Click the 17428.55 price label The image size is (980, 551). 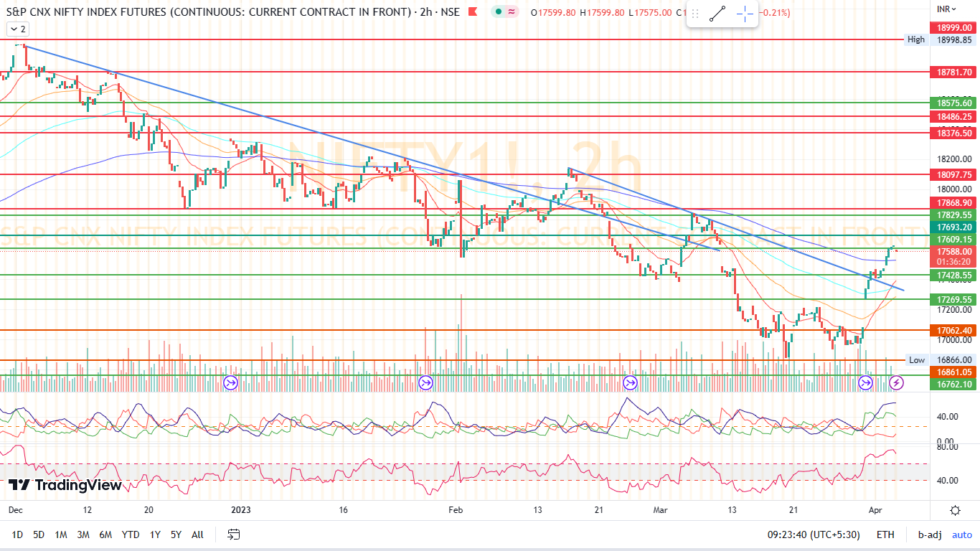(x=953, y=275)
